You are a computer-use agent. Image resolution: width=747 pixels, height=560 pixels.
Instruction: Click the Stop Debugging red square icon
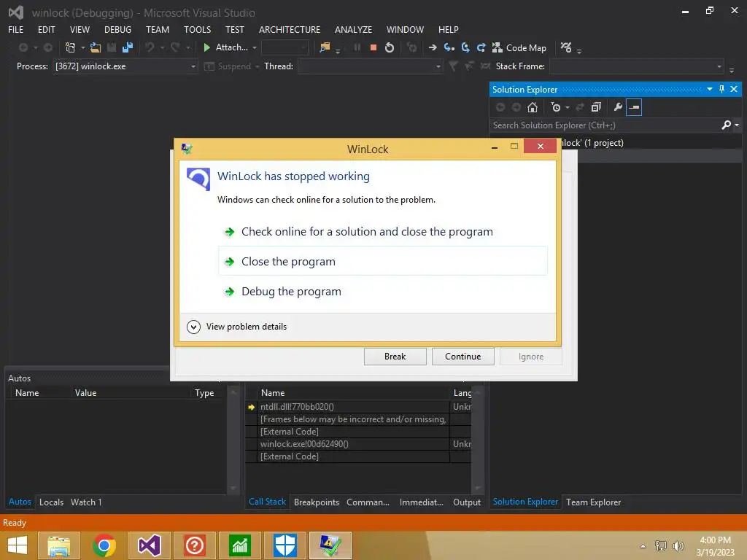pos(373,47)
